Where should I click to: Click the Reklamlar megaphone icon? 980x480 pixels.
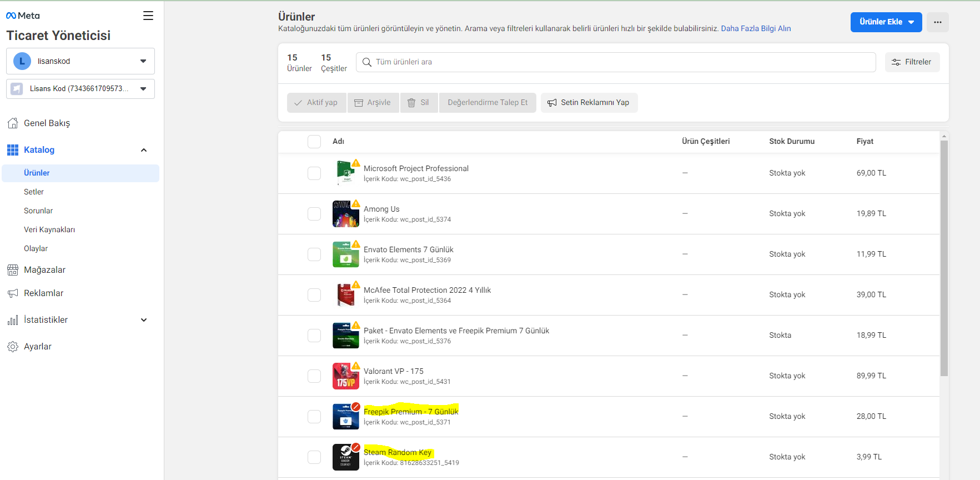(x=13, y=293)
